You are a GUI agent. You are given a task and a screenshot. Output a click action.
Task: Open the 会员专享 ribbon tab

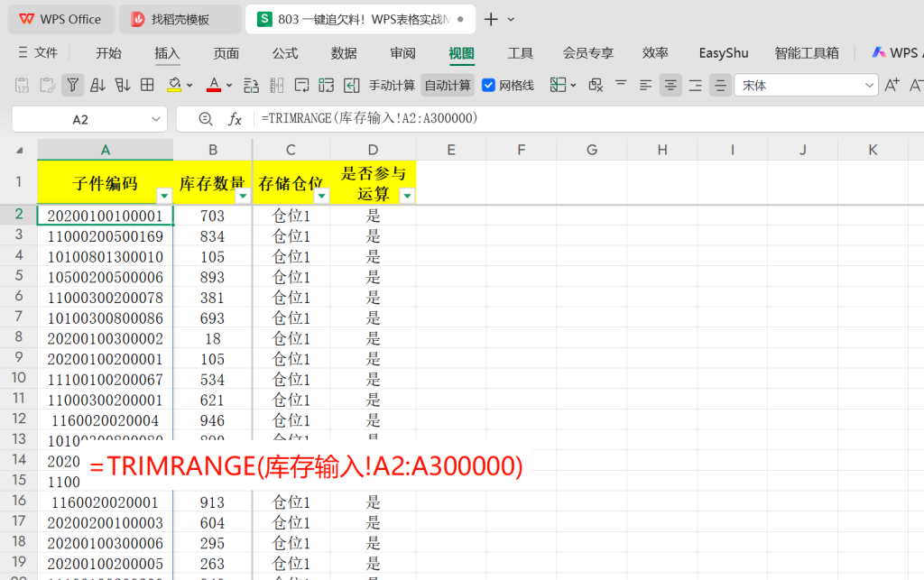[x=588, y=53]
